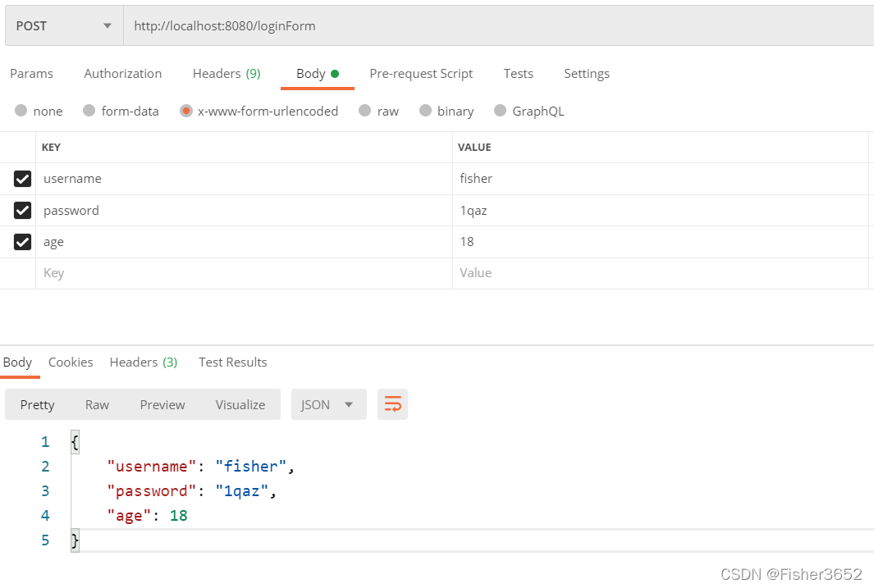Click the 1qaz value cell
This screenshot has width=874, height=588.
tap(661, 211)
